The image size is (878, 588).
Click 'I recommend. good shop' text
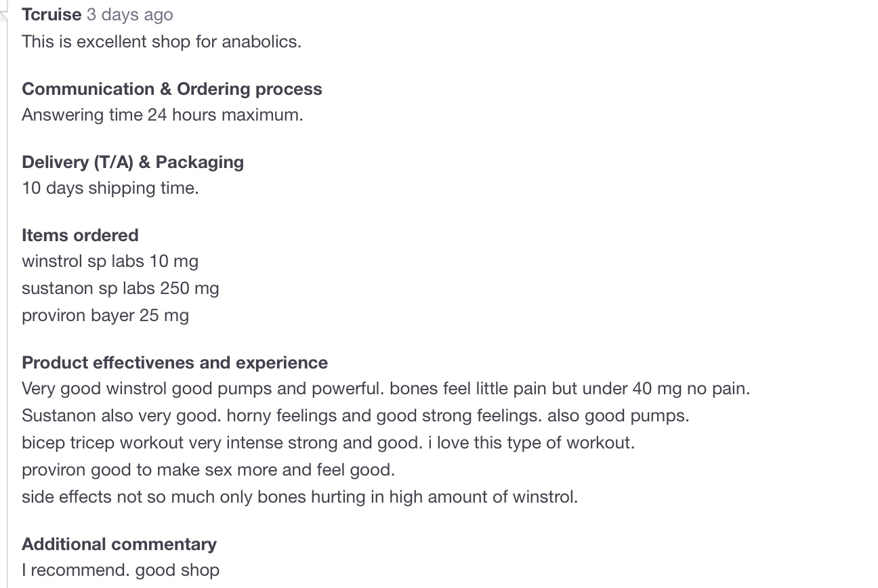pyautogui.click(x=121, y=570)
